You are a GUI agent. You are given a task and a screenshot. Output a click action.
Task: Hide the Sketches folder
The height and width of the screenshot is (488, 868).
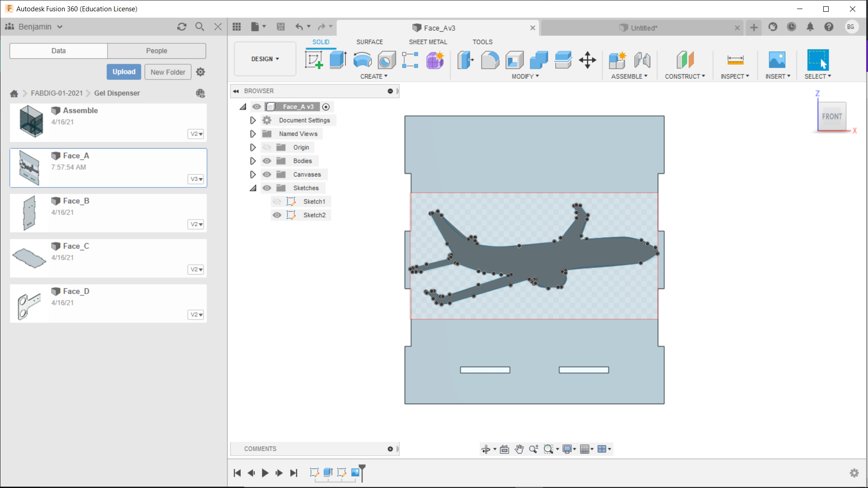[x=267, y=188]
